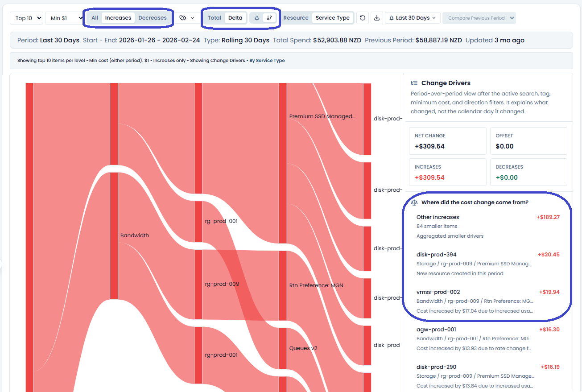Select the Decreases direction filter
This screenshot has height=392, width=582.
click(153, 18)
